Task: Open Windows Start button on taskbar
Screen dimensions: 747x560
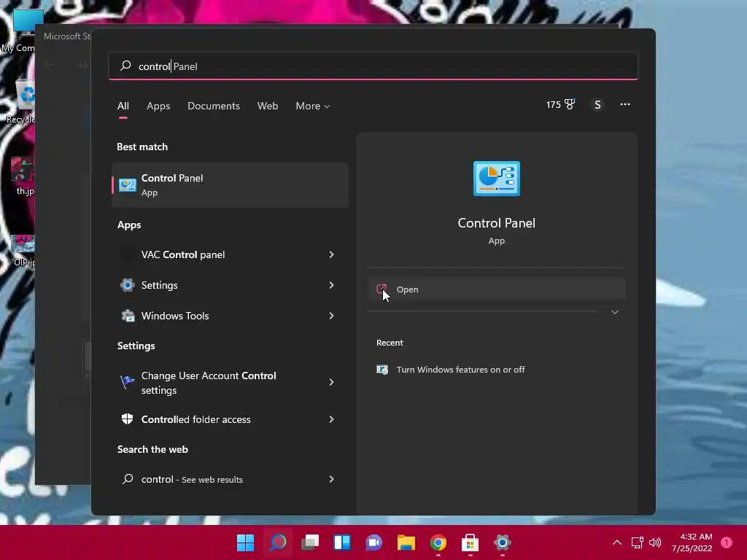Action: [x=246, y=542]
